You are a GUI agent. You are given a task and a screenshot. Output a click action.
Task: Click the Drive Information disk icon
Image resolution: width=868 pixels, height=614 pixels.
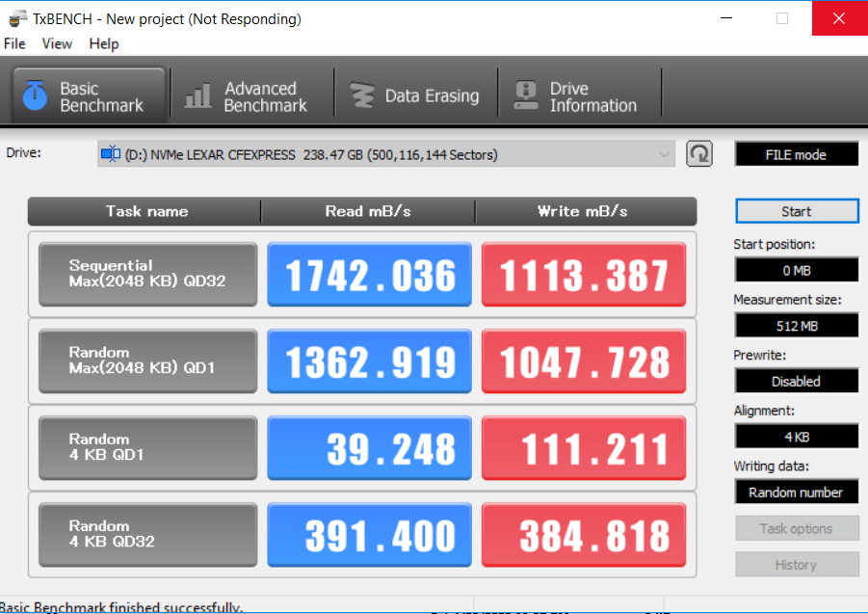coord(526,96)
